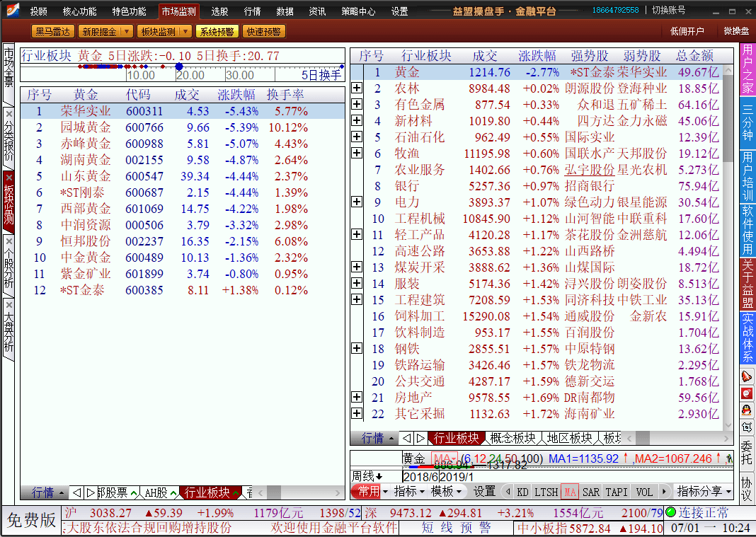Toggle the SAR indicator

click(x=591, y=492)
